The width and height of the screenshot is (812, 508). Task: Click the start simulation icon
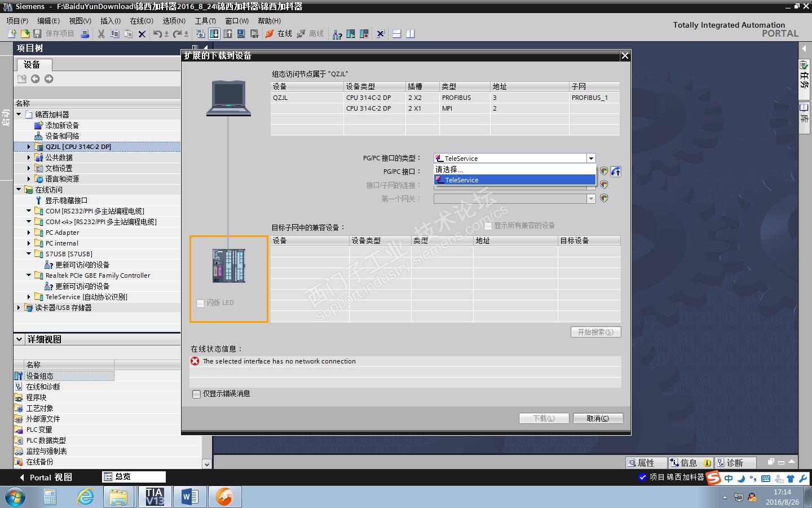241,34
